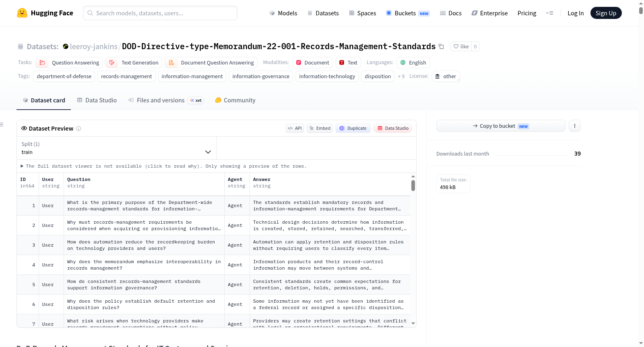Go to Models in top navigation
The height and width of the screenshot is (347, 644).
pyautogui.click(x=283, y=13)
